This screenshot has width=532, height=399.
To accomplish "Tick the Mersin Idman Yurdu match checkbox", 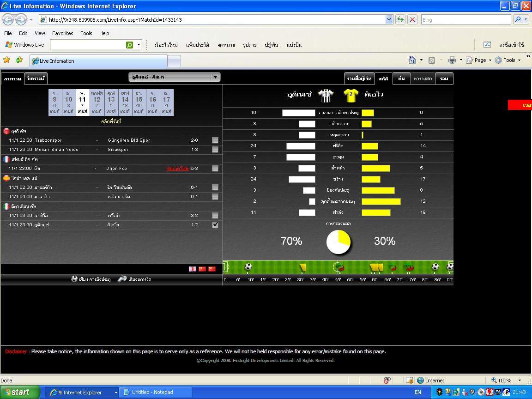I will pyautogui.click(x=215, y=150).
